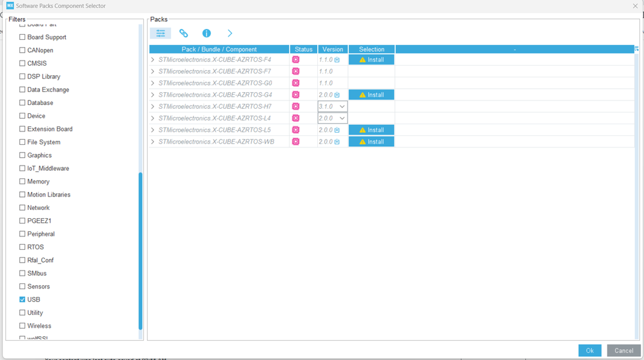Check the Wireless filter box
Image resolution: width=644 pixels, height=360 pixels.
(x=22, y=326)
